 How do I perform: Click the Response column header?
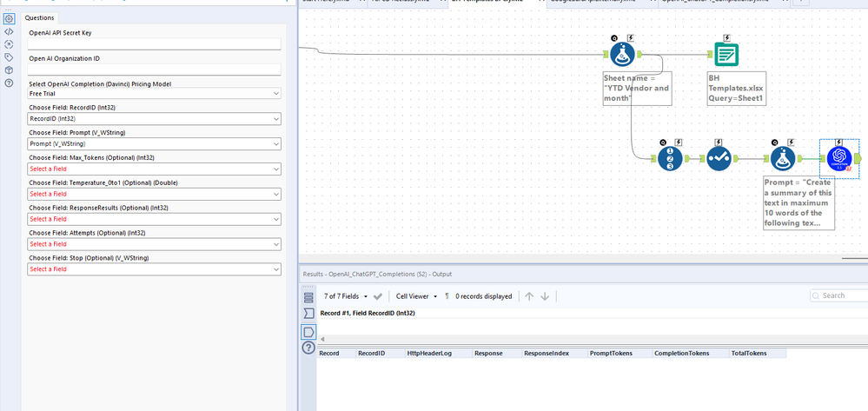tap(496, 353)
